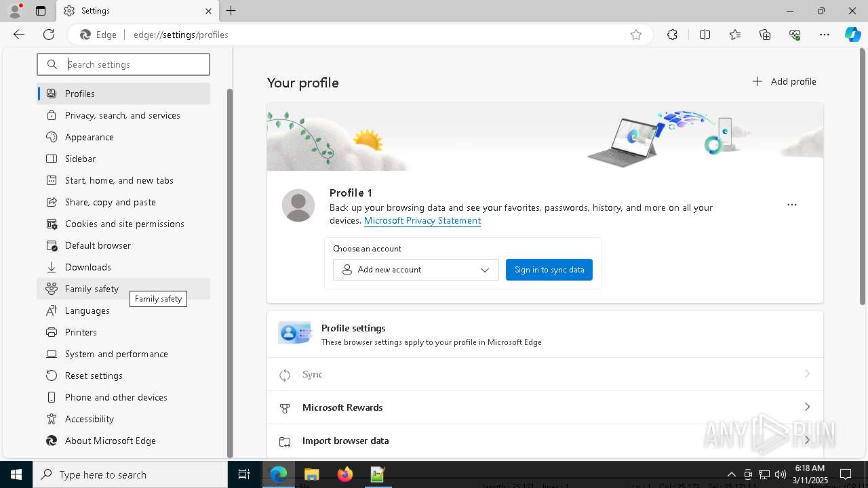Toggle Split screen icon
868x488 pixels.
point(705,35)
